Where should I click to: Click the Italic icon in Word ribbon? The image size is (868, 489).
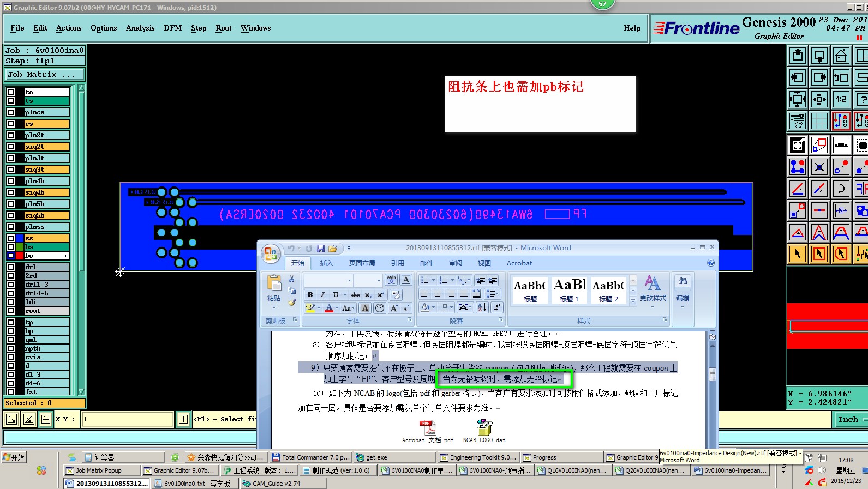click(322, 294)
